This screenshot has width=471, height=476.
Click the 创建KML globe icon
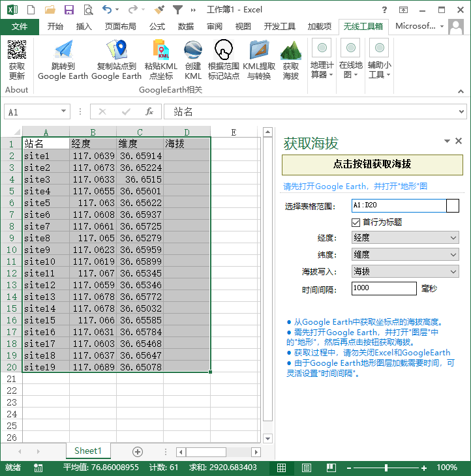pyautogui.click(x=193, y=49)
